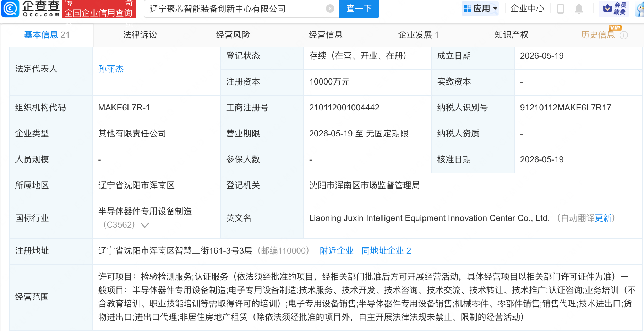Image resolution: width=644 pixels, height=331 pixels.
Task: Switch to the 基本信息 tab
Action: [47, 35]
